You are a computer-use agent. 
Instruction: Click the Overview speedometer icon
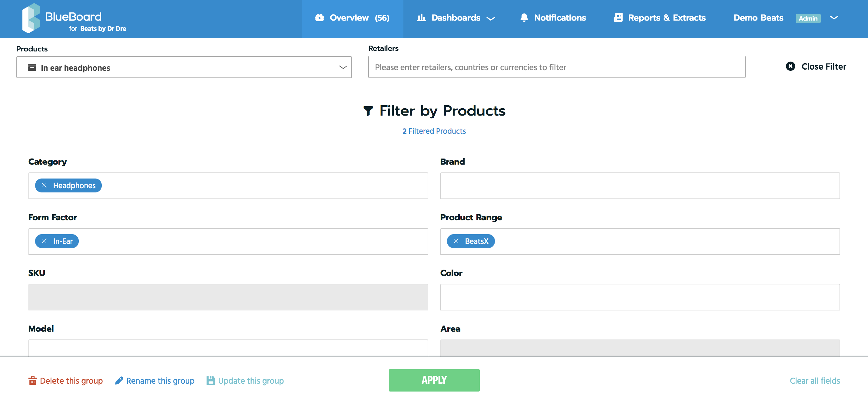click(320, 18)
